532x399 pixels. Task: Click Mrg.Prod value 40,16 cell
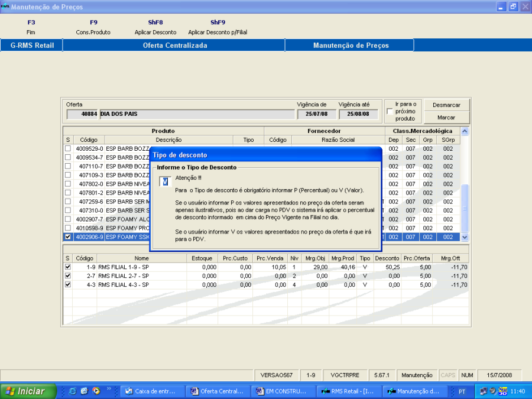pyautogui.click(x=343, y=267)
